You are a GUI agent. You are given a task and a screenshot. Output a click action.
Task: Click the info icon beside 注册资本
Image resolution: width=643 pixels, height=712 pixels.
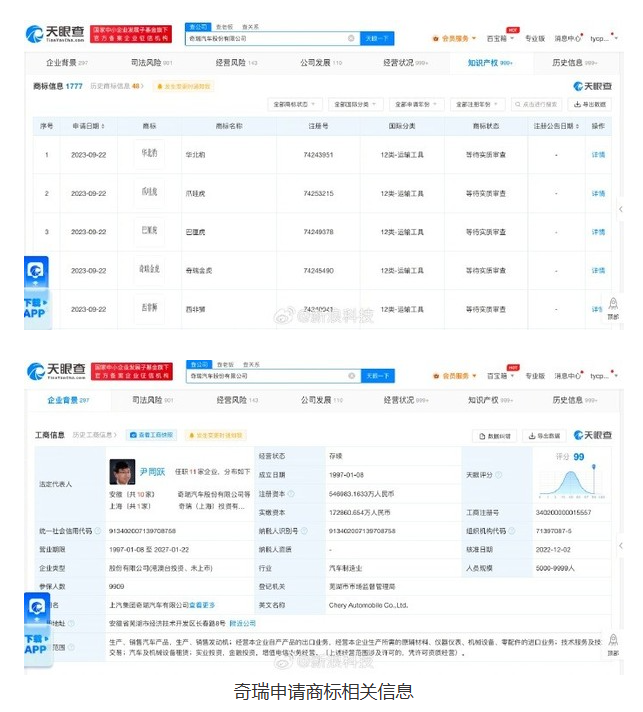(291, 494)
